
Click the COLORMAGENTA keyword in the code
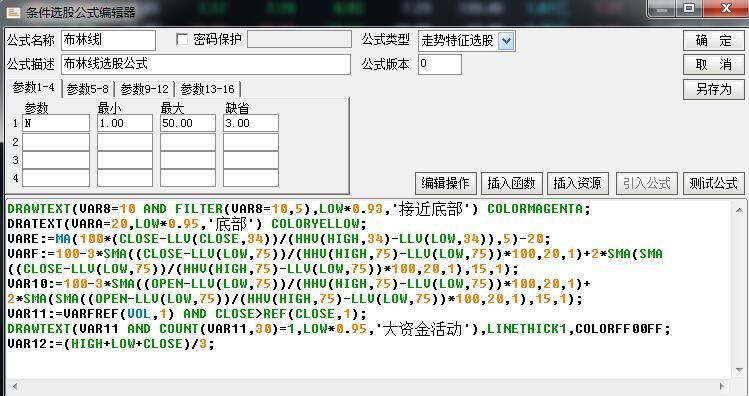pos(535,209)
